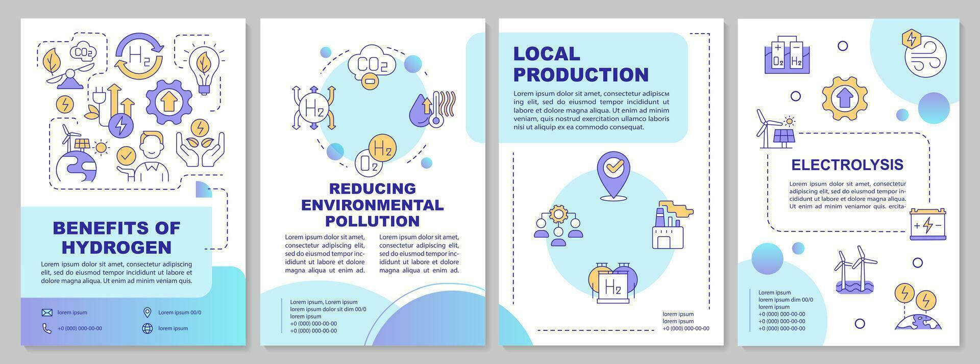The width and height of the screenshot is (980, 364).
Task: Click the H2 and O2 bubbles icon
Action: (376, 155)
